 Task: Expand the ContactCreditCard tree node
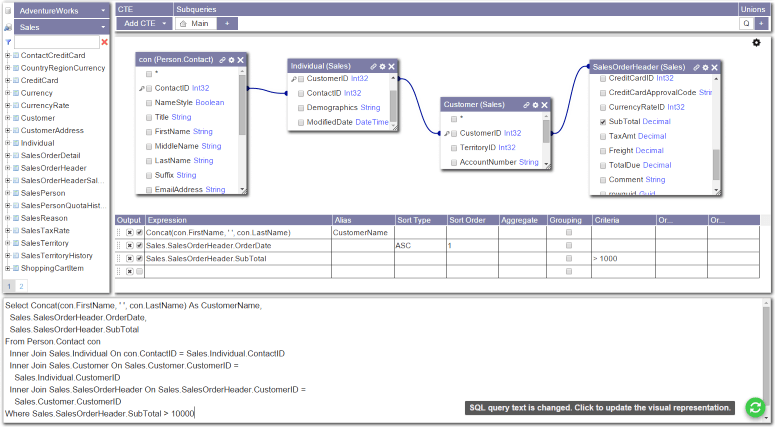7,55
